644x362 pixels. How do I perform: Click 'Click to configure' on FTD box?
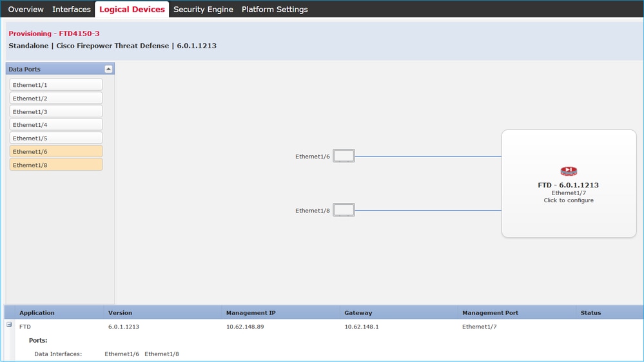[x=569, y=200]
